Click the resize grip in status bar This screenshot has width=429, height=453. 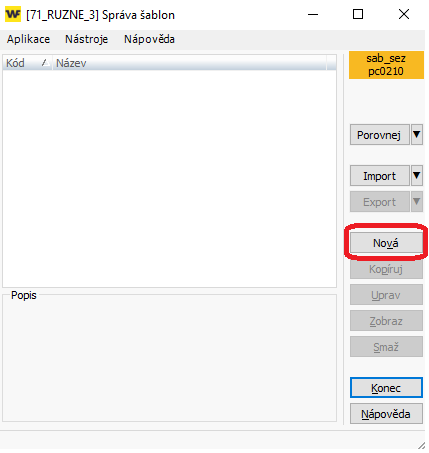[x=421, y=445]
